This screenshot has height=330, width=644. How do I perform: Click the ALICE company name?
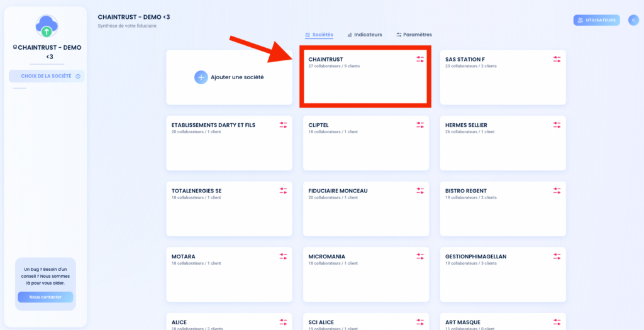[179, 322]
